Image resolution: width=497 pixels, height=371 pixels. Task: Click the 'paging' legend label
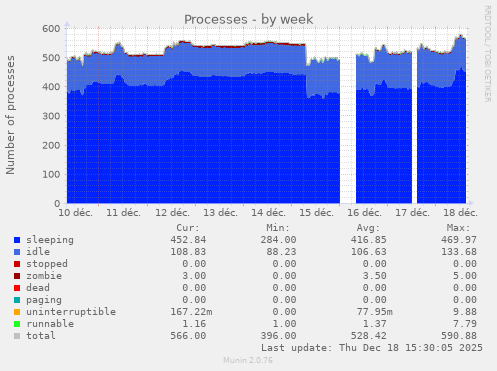pos(44,300)
